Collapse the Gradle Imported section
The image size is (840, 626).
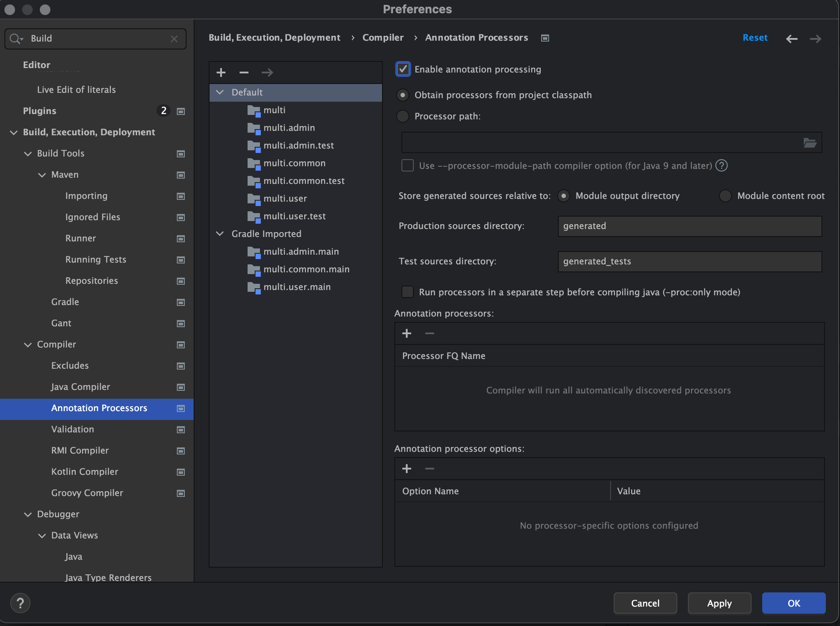click(220, 233)
